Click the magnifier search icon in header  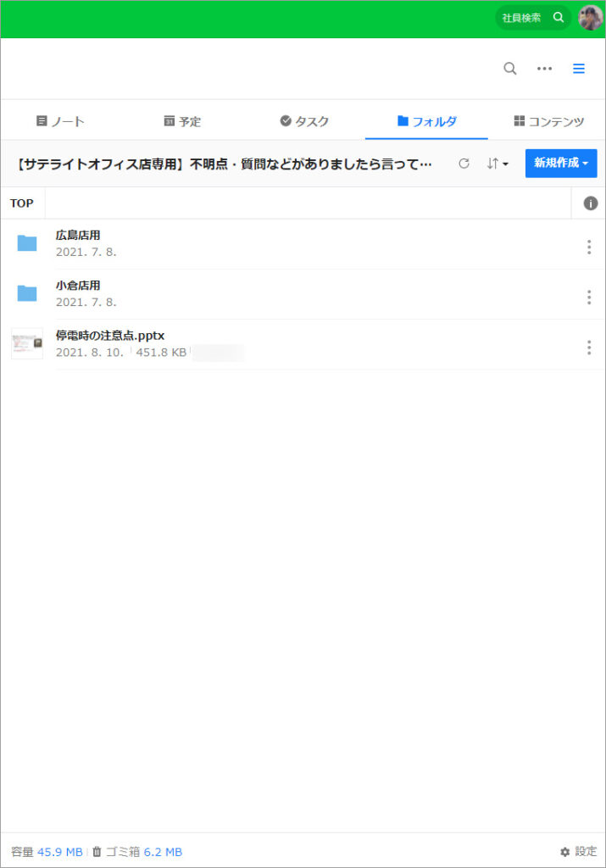click(x=509, y=69)
